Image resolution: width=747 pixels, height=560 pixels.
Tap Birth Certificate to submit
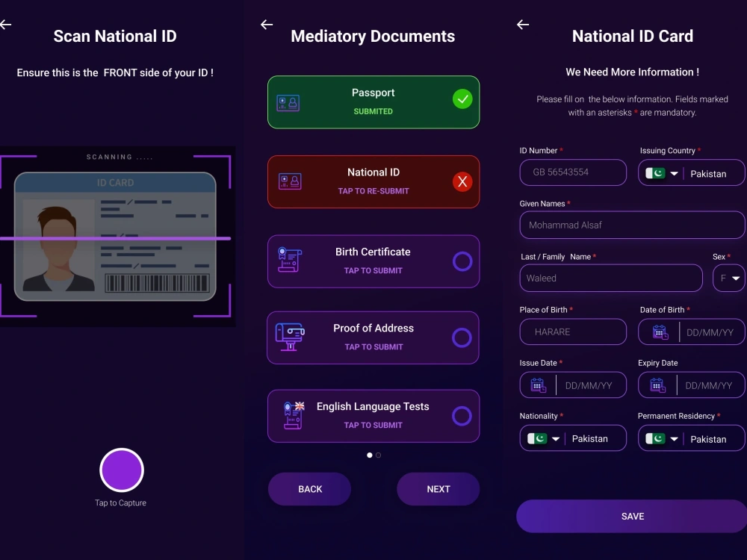pyautogui.click(x=373, y=261)
